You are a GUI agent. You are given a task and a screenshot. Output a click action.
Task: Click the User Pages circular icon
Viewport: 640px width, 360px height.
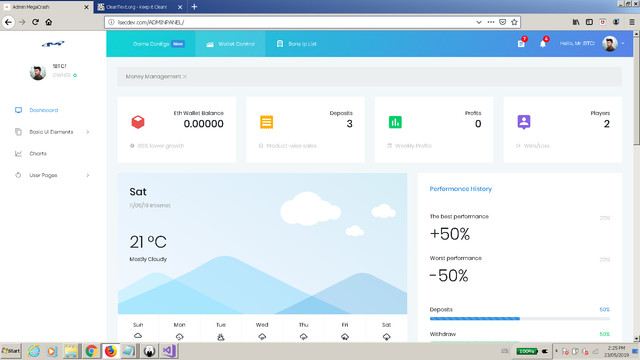(18, 175)
